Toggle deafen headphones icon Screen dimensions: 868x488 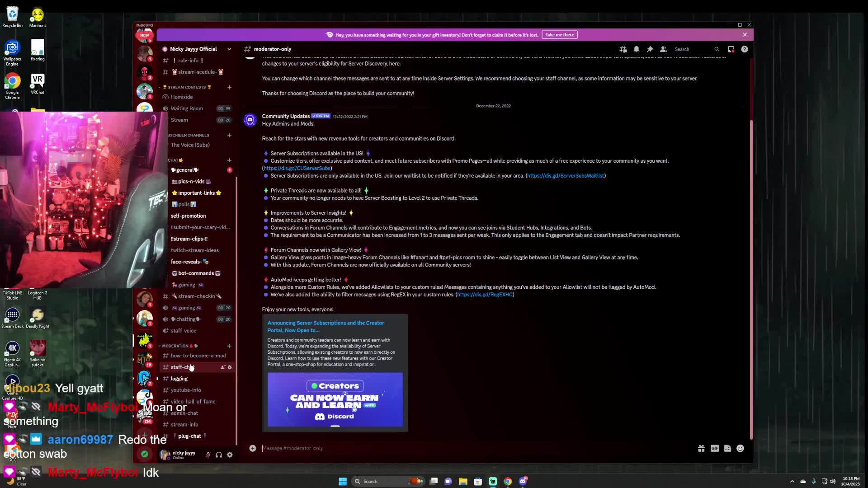point(219,455)
